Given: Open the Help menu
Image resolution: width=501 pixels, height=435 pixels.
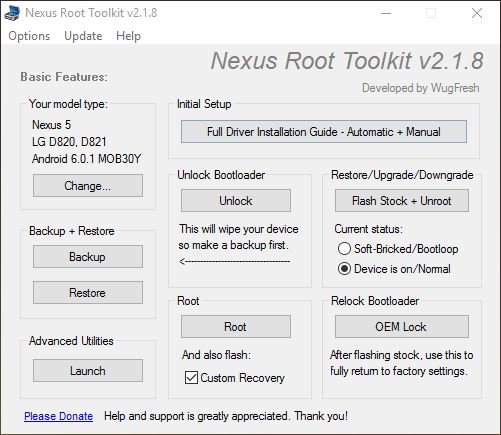Looking at the screenshot, I should (x=128, y=36).
